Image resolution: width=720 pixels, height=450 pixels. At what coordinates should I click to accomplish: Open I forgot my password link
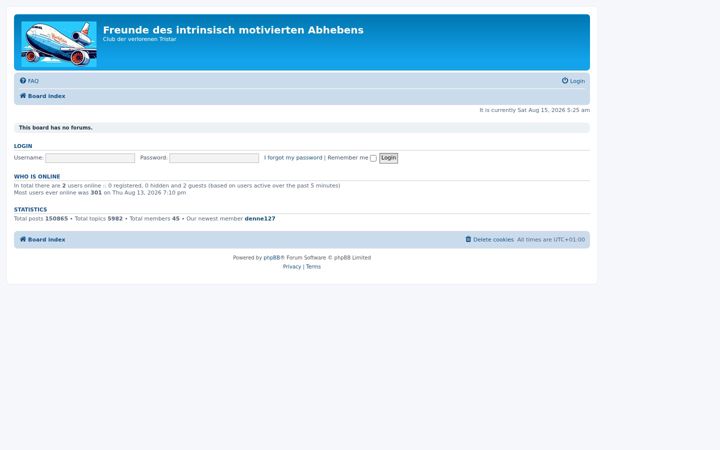pyautogui.click(x=293, y=158)
